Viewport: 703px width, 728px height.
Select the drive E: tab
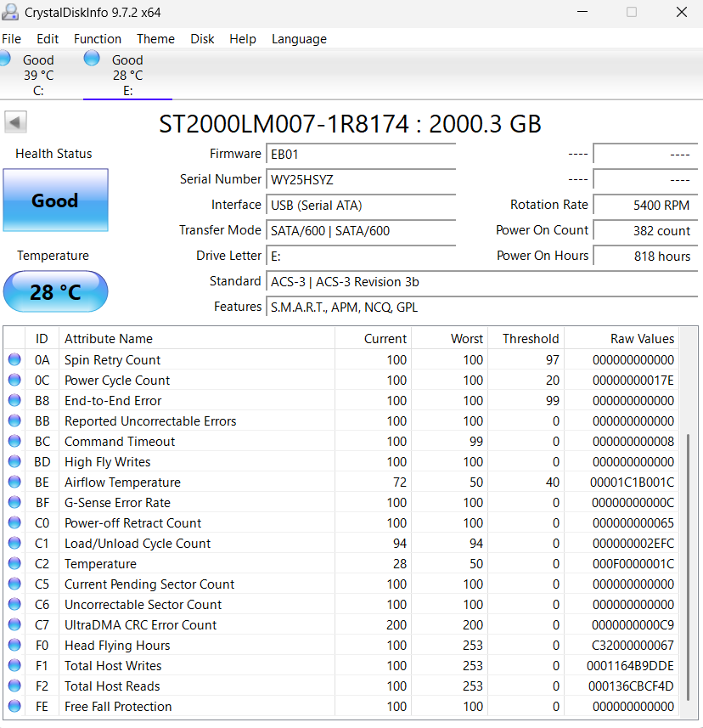127,74
